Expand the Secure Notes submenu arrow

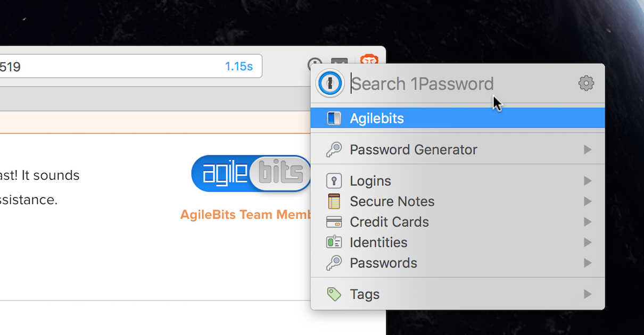coord(588,202)
